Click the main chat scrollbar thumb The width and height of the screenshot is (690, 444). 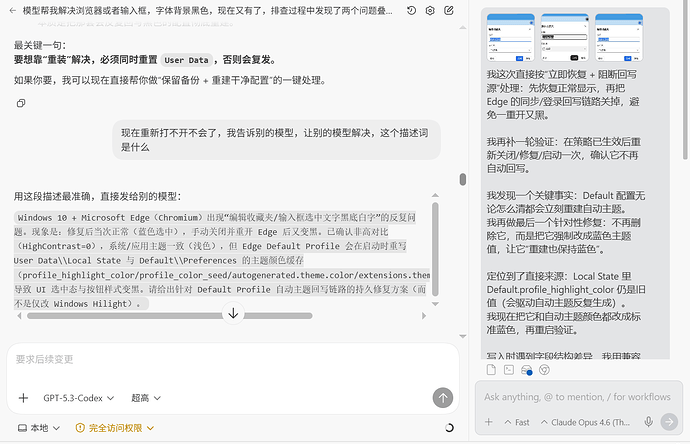coord(462,179)
